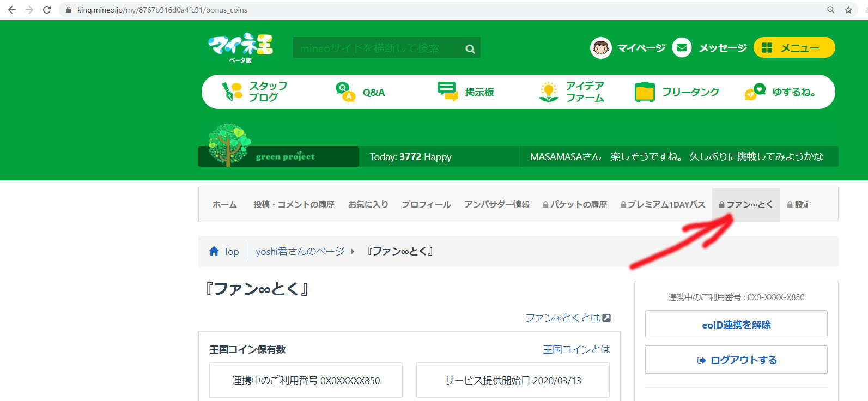The width and height of the screenshot is (868, 401).
Task: Go to スタッフブログ section
Action: tap(255, 92)
